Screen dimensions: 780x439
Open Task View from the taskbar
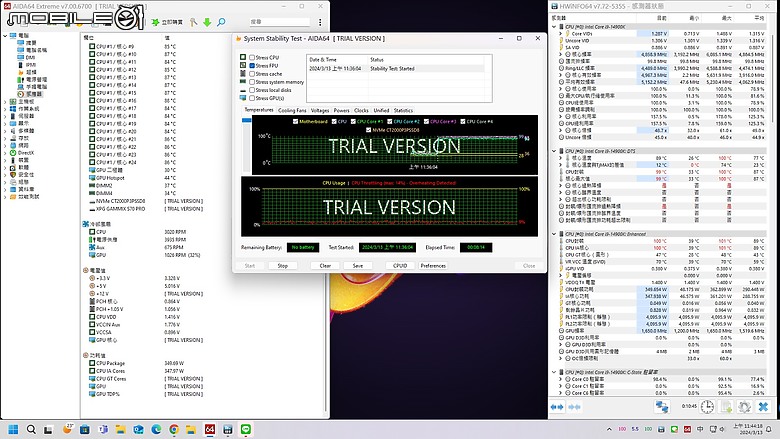point(48,429)
